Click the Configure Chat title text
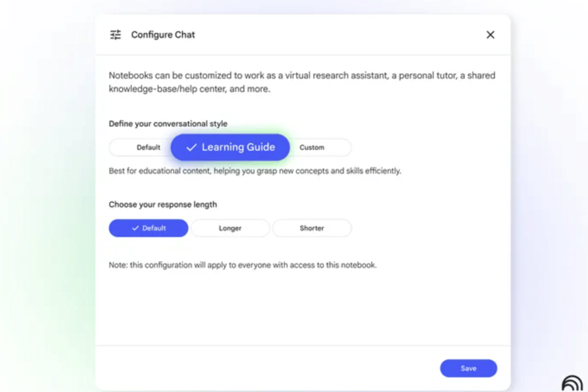 pyautogui.click(x=163, y=35)
